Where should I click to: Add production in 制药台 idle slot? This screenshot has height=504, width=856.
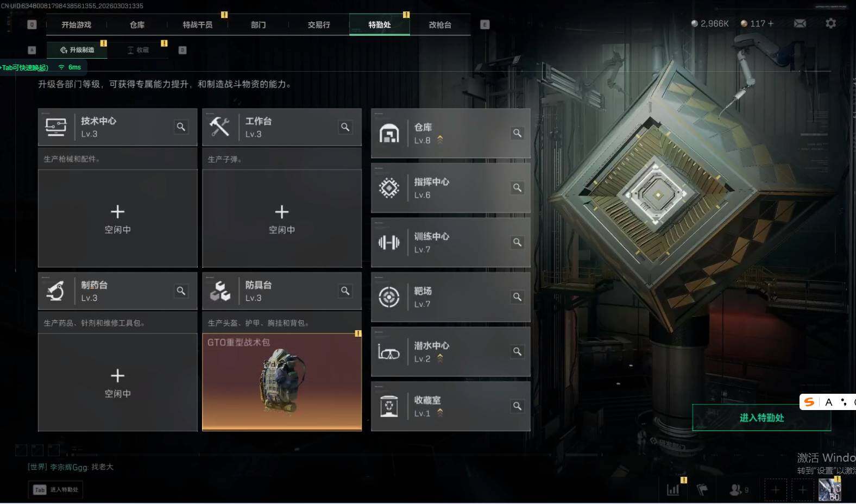pos(117,382)
